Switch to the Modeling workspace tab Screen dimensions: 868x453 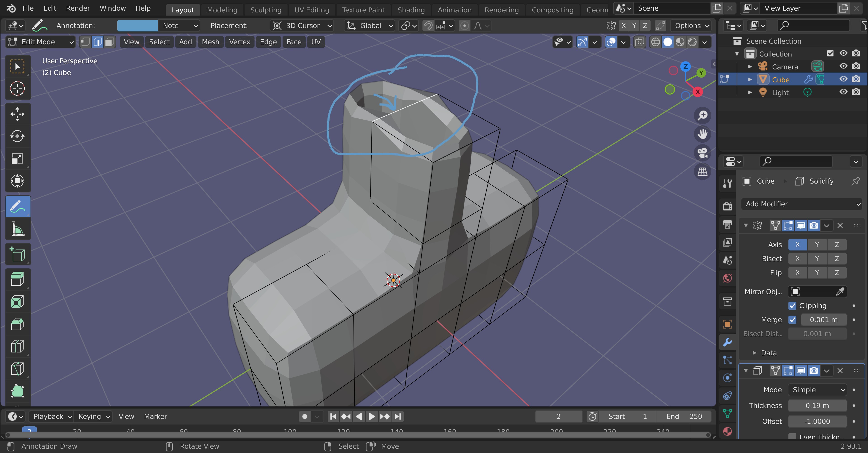click(222, 10)
